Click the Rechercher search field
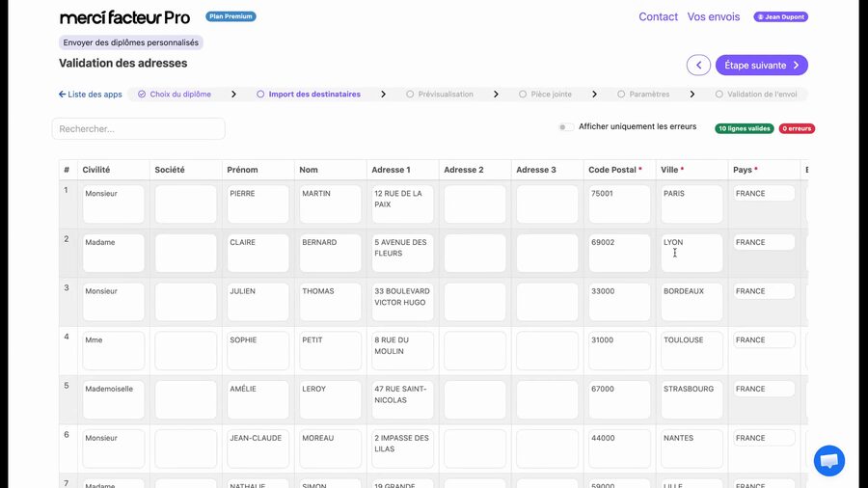The image size is (868, 488). click(x=138, y=129)
